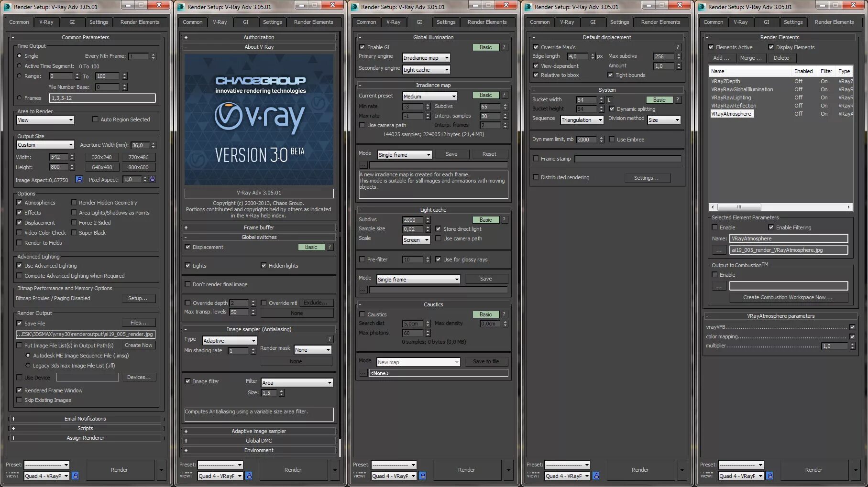Open the Output Size Custom dropdown
Image resolution: width=868 pixels, height=487 pixels.
pyautogui.click(x=45, y=145)
